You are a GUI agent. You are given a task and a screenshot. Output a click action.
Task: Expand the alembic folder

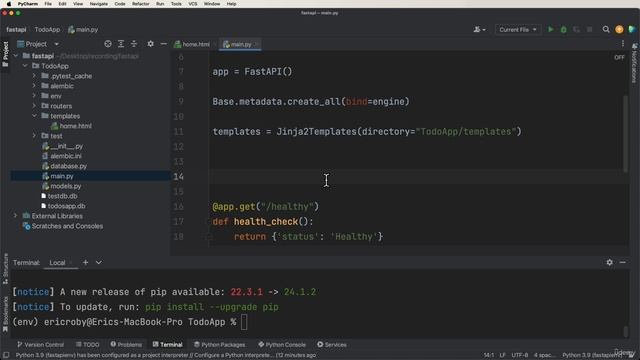(34, 86)
